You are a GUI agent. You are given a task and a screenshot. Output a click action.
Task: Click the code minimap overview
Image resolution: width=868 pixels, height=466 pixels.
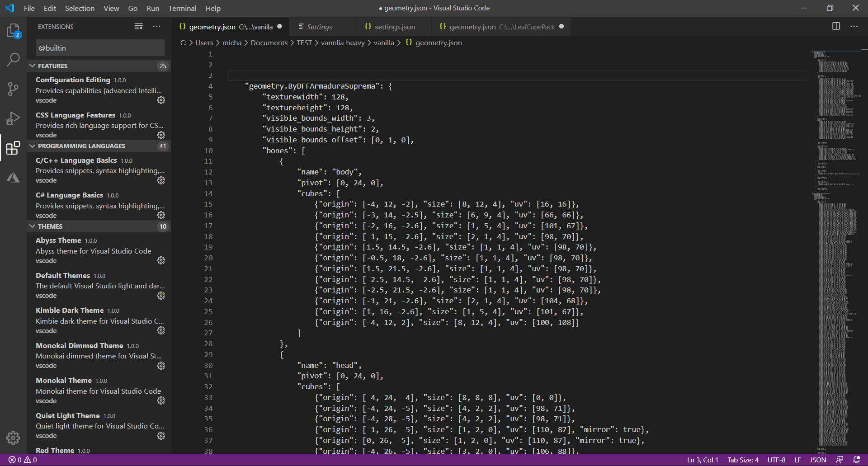(x=836, y=251)
